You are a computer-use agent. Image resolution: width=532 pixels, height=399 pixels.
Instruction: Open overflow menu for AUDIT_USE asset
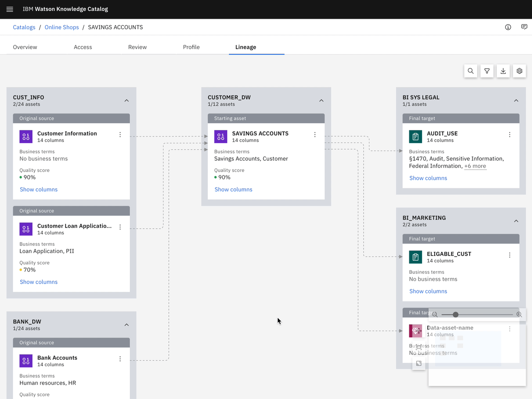[509, 135]
